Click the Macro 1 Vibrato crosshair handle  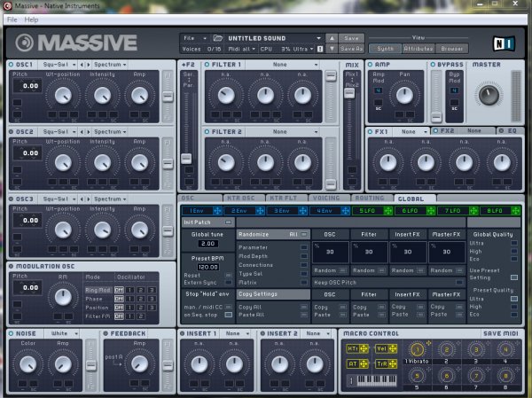[x=428, y=343]
